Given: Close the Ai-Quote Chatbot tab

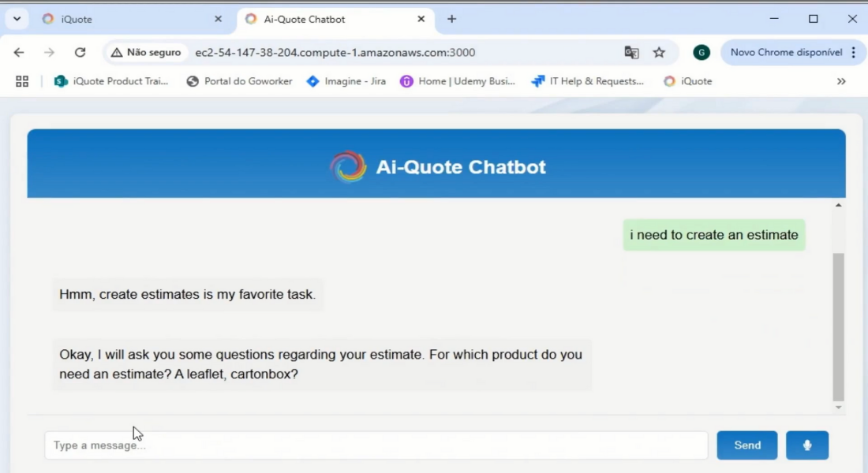Looking at the screenshot, I should 421,19.
